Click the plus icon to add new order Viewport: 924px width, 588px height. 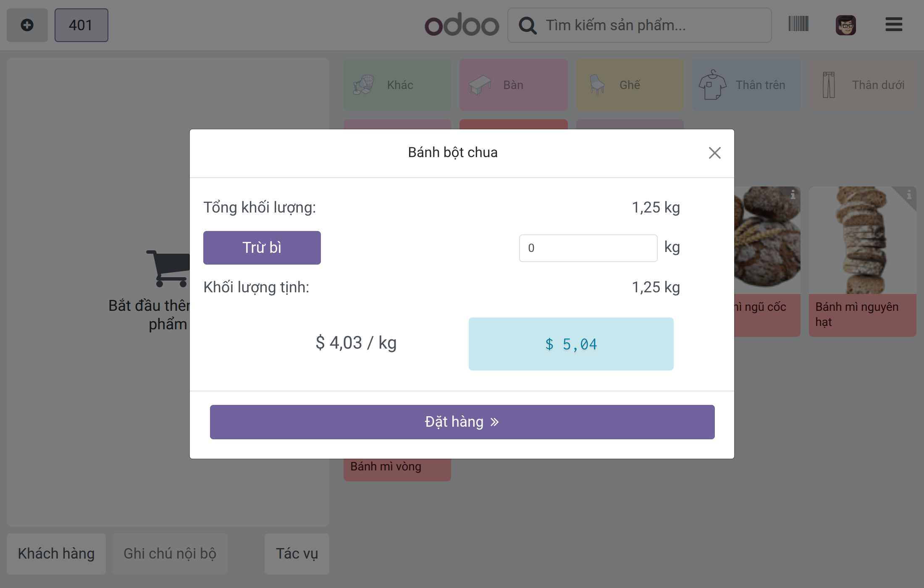tap(27, 25)
